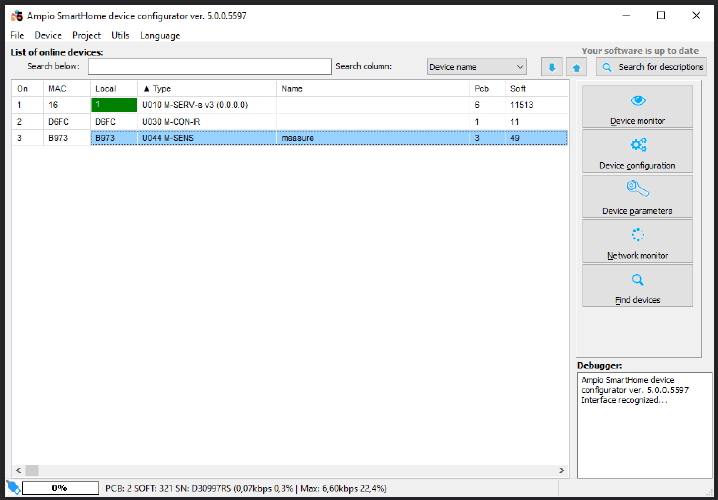Minimize the configurator window

(626, 16)
